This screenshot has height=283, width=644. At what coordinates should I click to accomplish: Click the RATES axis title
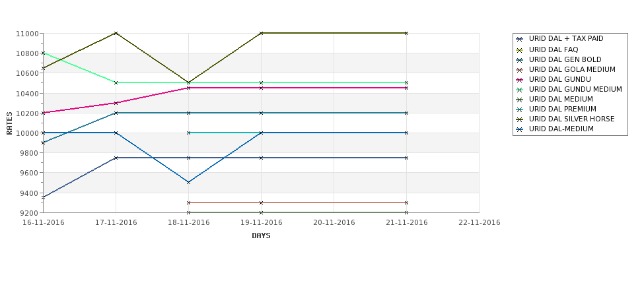coord(9,123)
